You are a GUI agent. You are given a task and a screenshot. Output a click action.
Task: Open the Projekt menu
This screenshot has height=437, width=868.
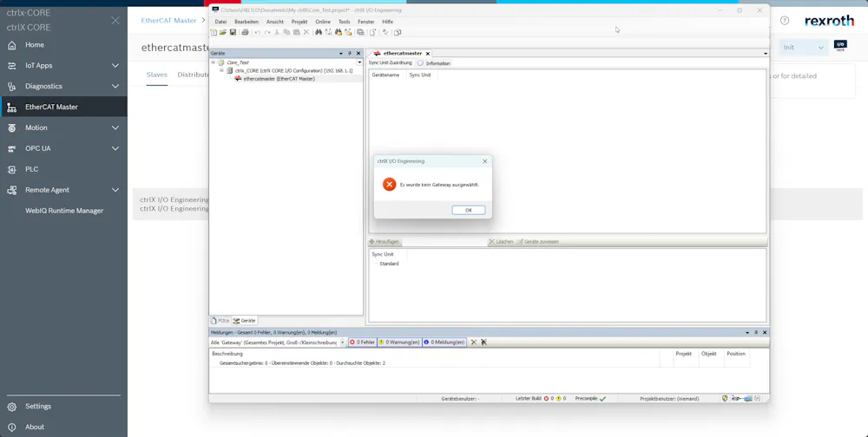(299, 22)
